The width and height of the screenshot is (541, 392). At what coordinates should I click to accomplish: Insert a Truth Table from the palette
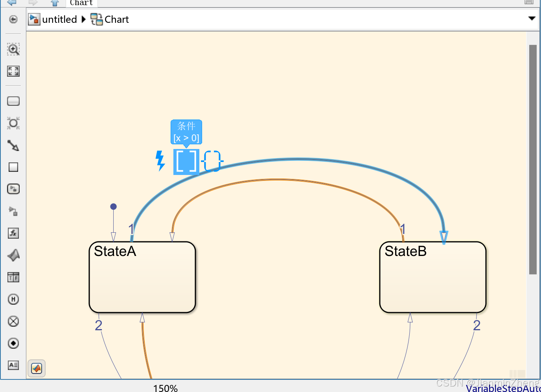pos(13,277)
